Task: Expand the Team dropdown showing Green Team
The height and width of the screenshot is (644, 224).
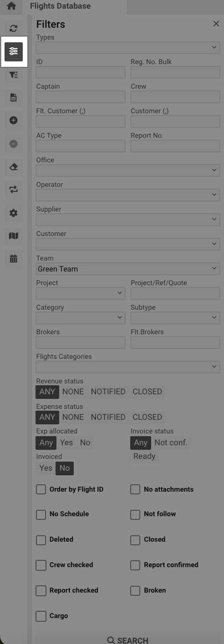Action: [x=128, y=269]
